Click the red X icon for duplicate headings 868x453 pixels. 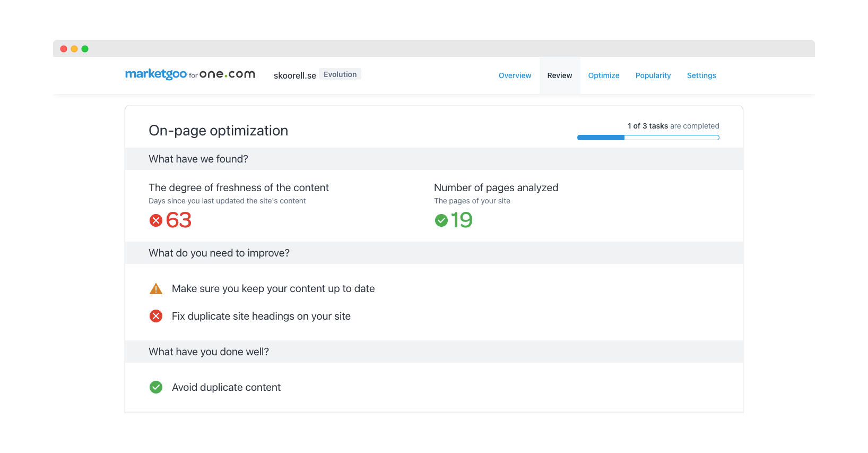point(156,316)
